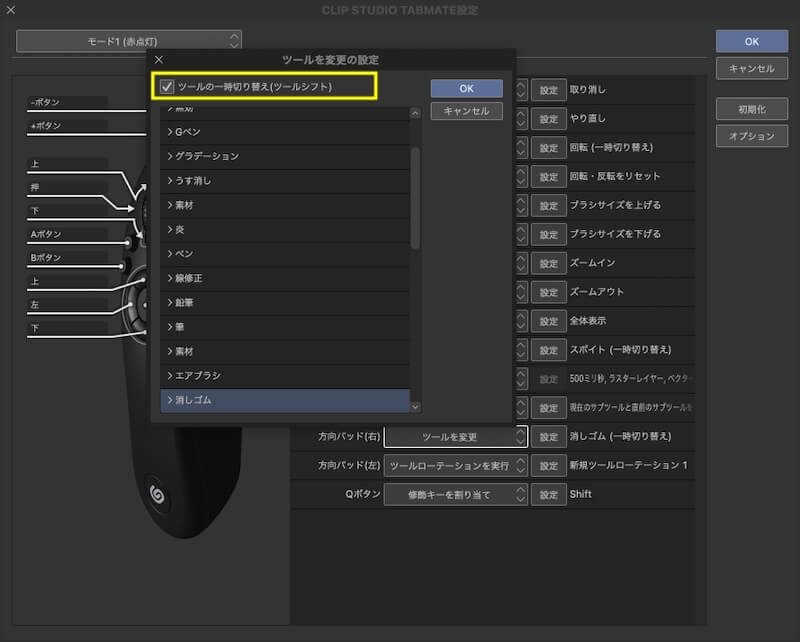The width and height of the screenshot is (800, 642).
Task: Click the +ボタン label on device diagram
Action: pyautogui.click(x=45, y=126)
